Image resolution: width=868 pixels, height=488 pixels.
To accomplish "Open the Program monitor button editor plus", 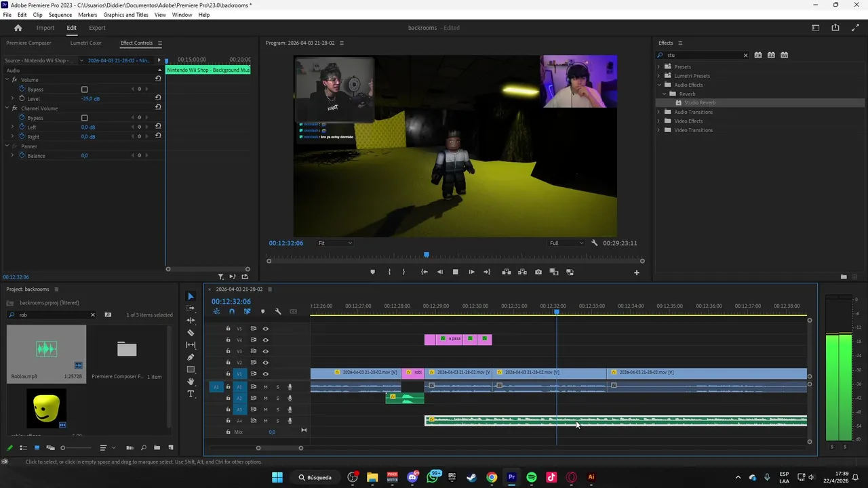I will [x=636, y=272].
